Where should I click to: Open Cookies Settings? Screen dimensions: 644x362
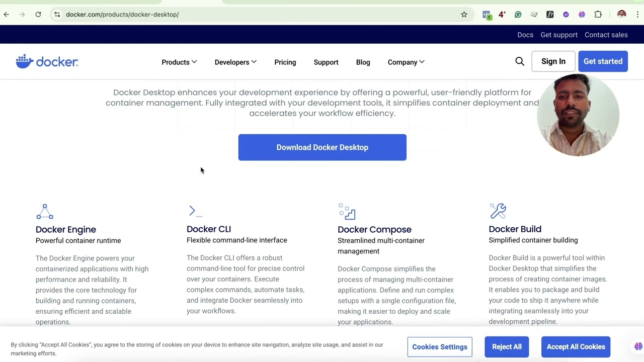[x=440, y=347]
